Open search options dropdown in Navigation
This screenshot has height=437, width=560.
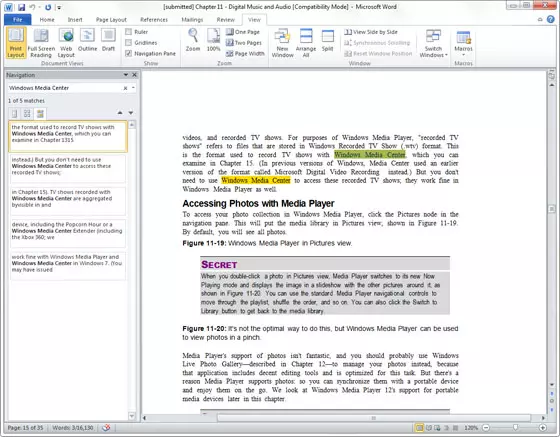click(134, 88)
